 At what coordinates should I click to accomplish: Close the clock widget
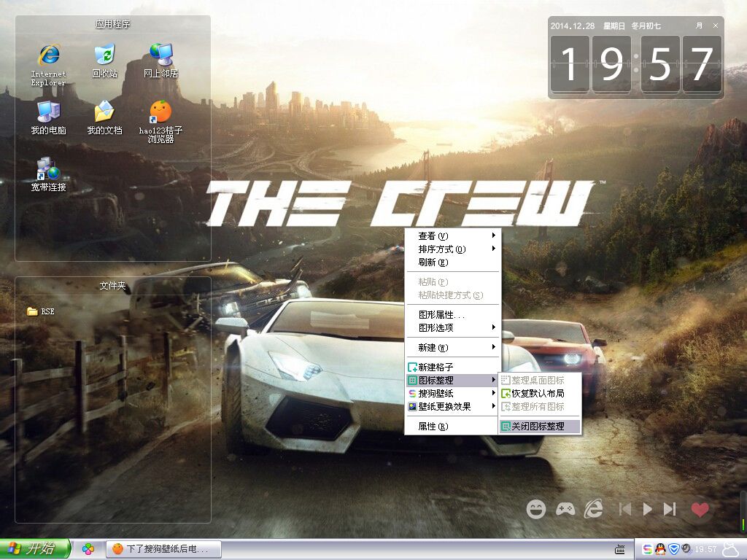(x=716, y=26)
